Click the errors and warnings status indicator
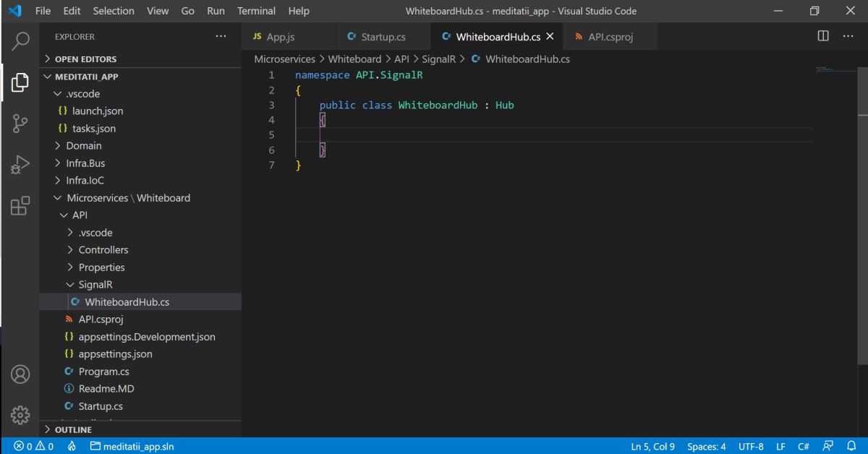The width and height of the screenshot is (868, 454). pos(33,446)
